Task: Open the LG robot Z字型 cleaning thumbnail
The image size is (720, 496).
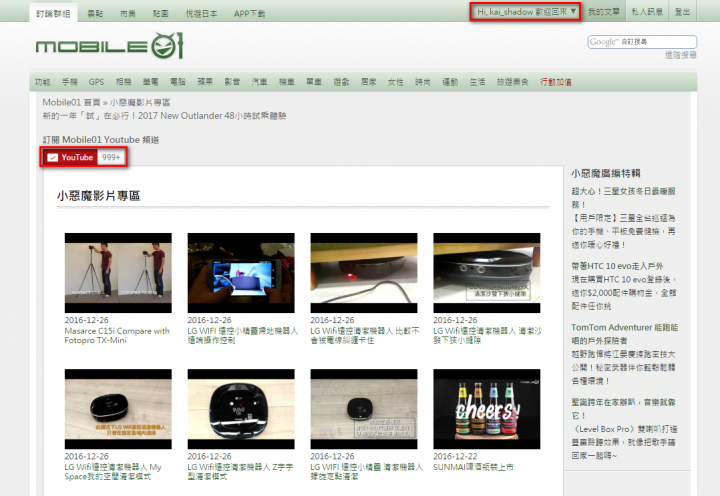Action: point(241,409)
